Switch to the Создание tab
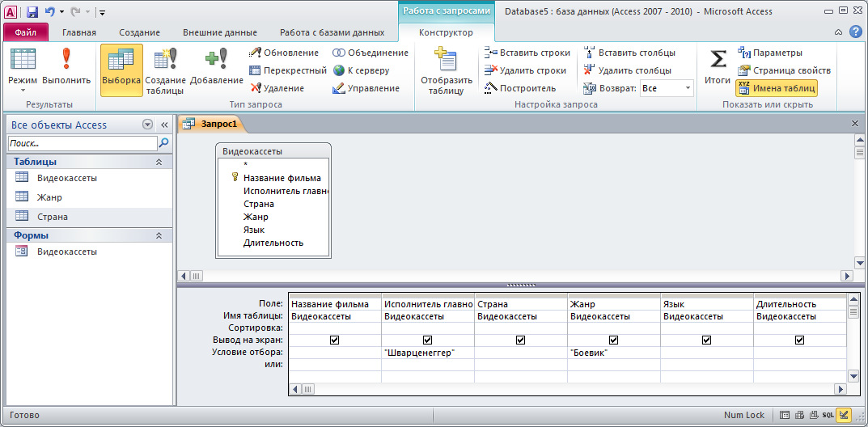The width and height of the screenshot is (868, 427). (139, 32)
